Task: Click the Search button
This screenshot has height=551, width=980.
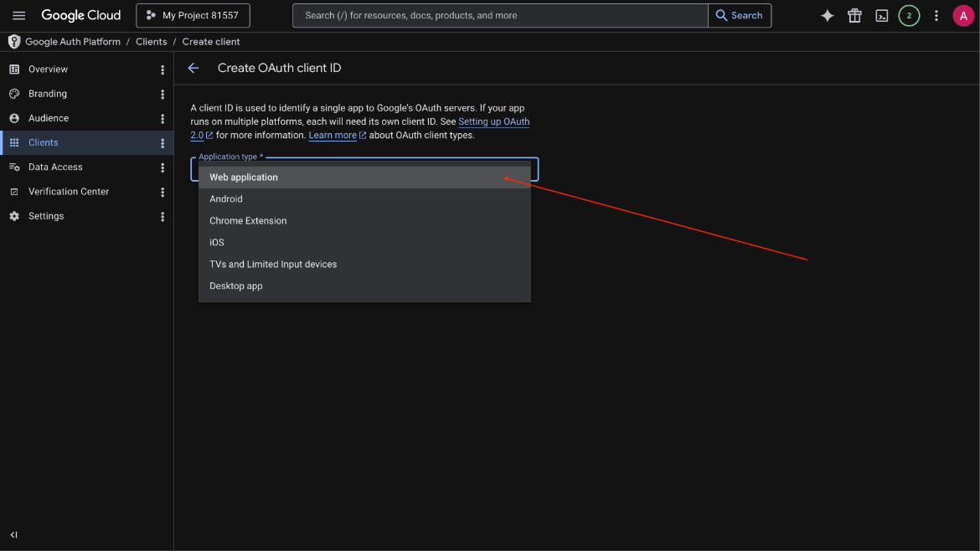Action: [740, 16]
